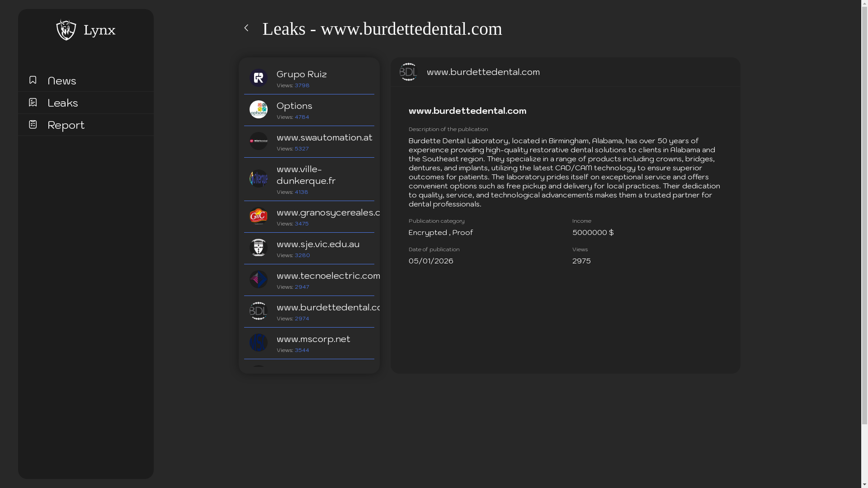Image resolution: width=868 pixels, height=488 pixels.
Task: Click the News bookmark icon
Action: click(x=33, y=80)
